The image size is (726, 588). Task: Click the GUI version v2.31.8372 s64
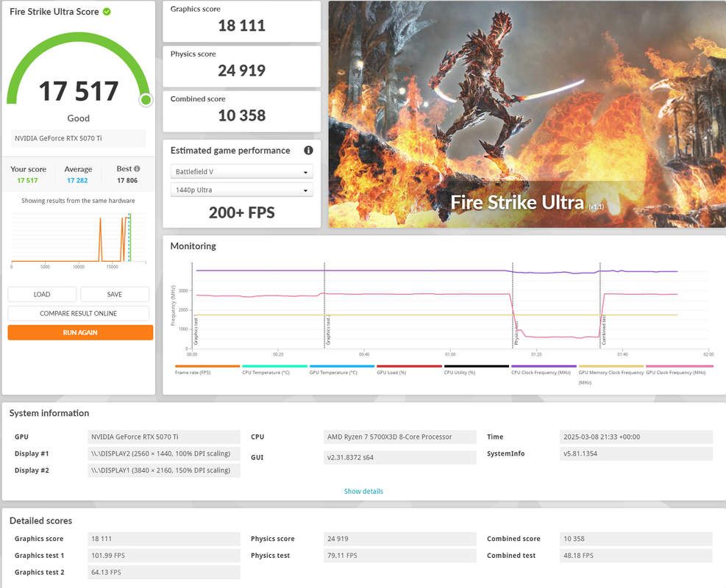pos(400,458)
